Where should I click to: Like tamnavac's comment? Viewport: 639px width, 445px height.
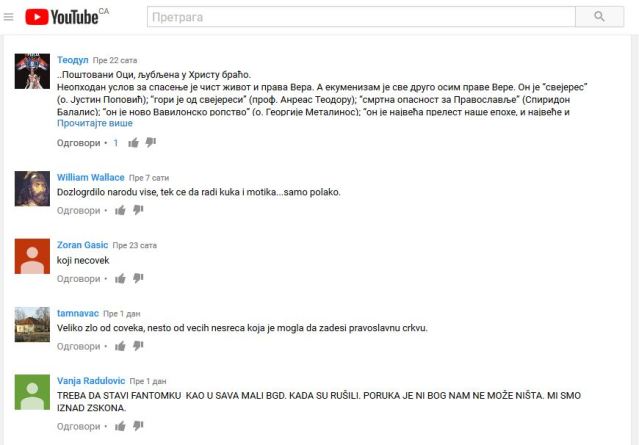(x=120, y=346)
